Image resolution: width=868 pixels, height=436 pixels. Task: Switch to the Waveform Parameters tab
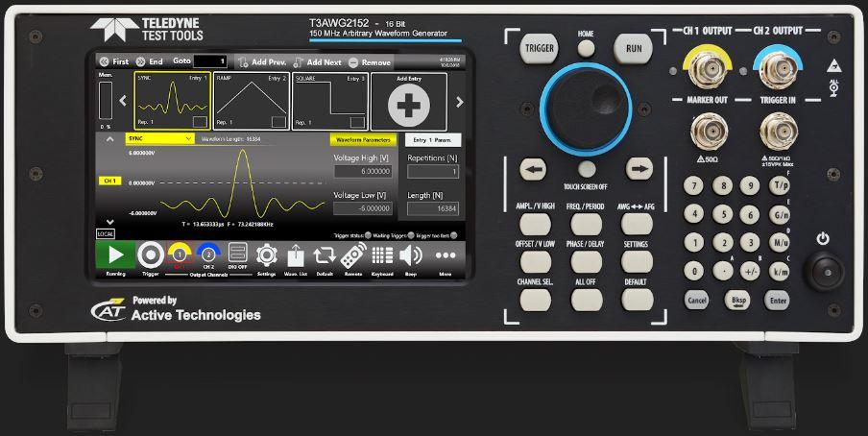pyautogui.click(x=363, y=140)
